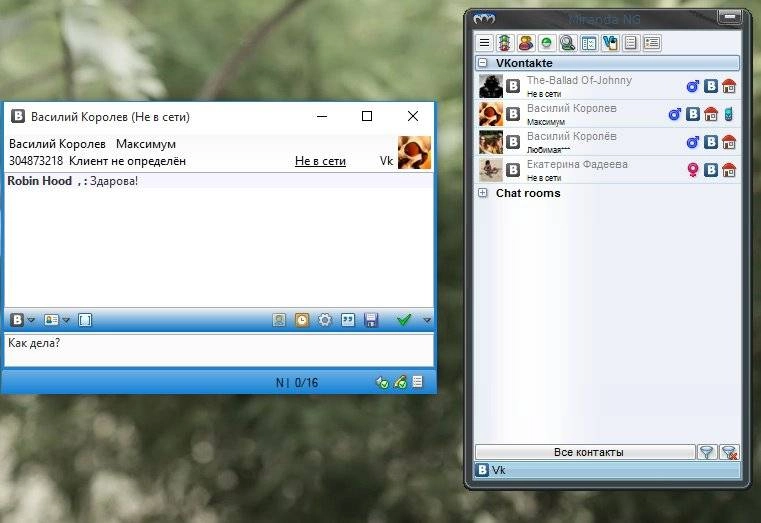Send message with green checkmark
The image size is (761, 523).
coord(404,319)
